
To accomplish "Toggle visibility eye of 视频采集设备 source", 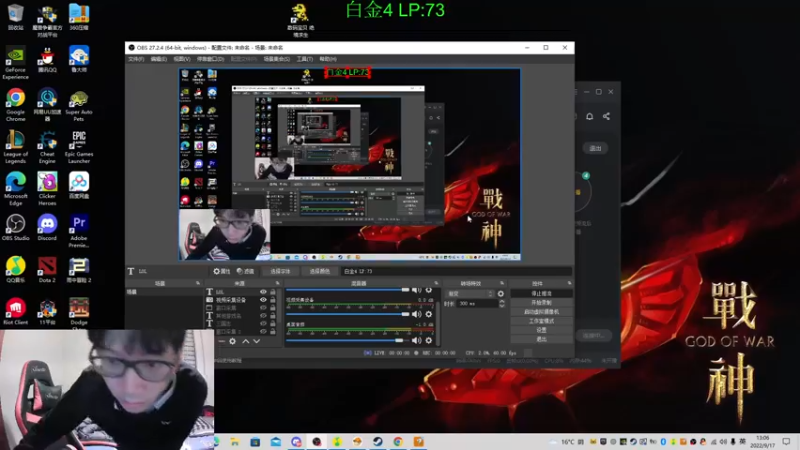I will coord(263,300).
